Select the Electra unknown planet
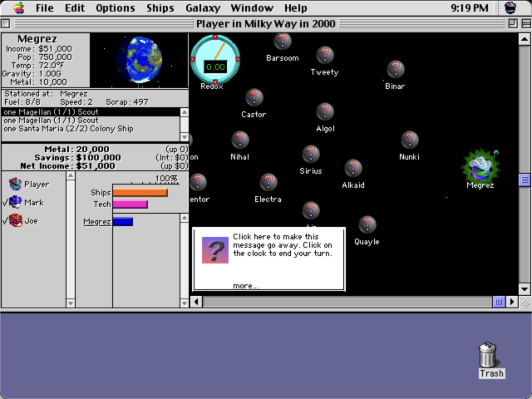 tap(268, 182)
